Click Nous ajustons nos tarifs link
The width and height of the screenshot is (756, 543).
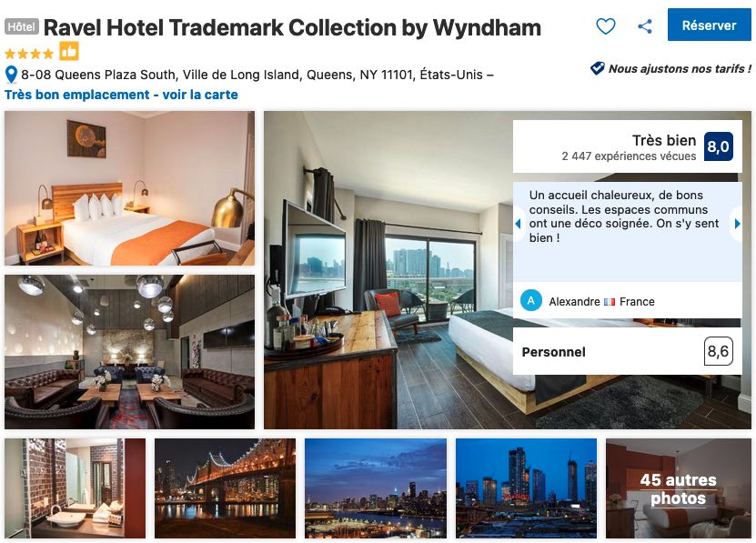click(x=680, y=68)
